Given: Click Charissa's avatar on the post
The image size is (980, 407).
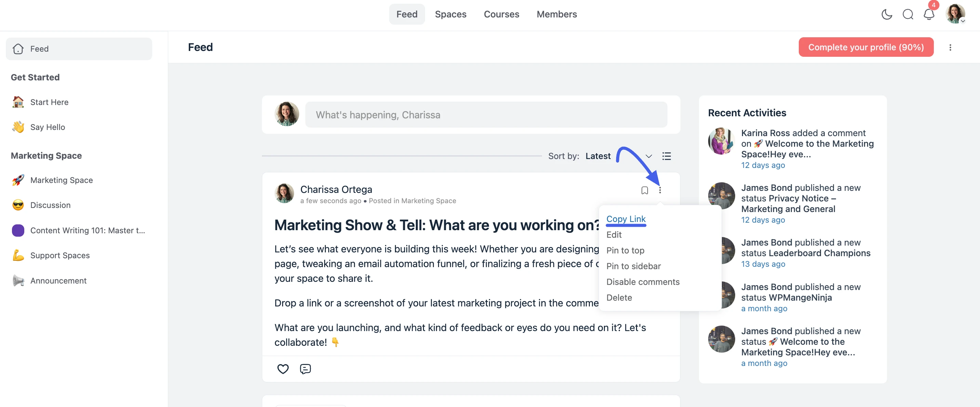Looking at the screenshot, I should pos(284,193).
